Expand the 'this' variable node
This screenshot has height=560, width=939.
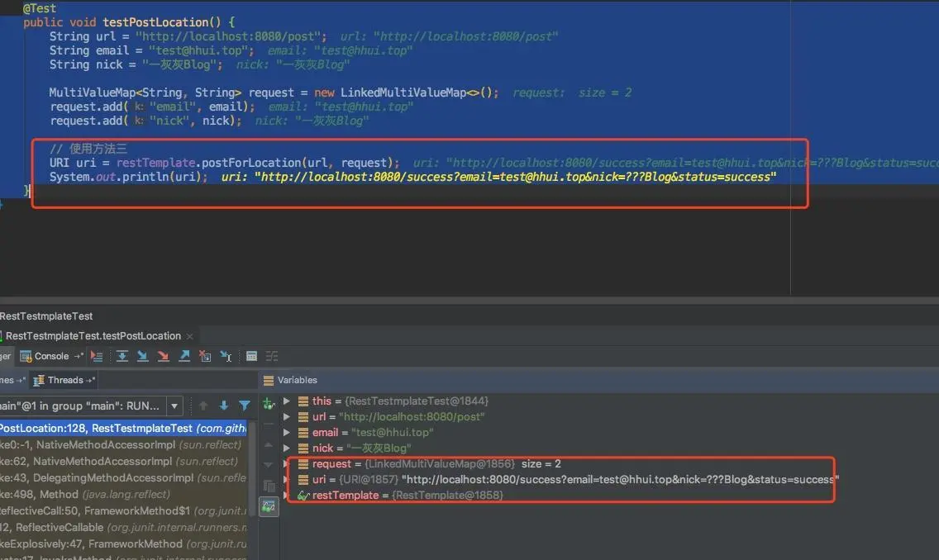point(287,401)
